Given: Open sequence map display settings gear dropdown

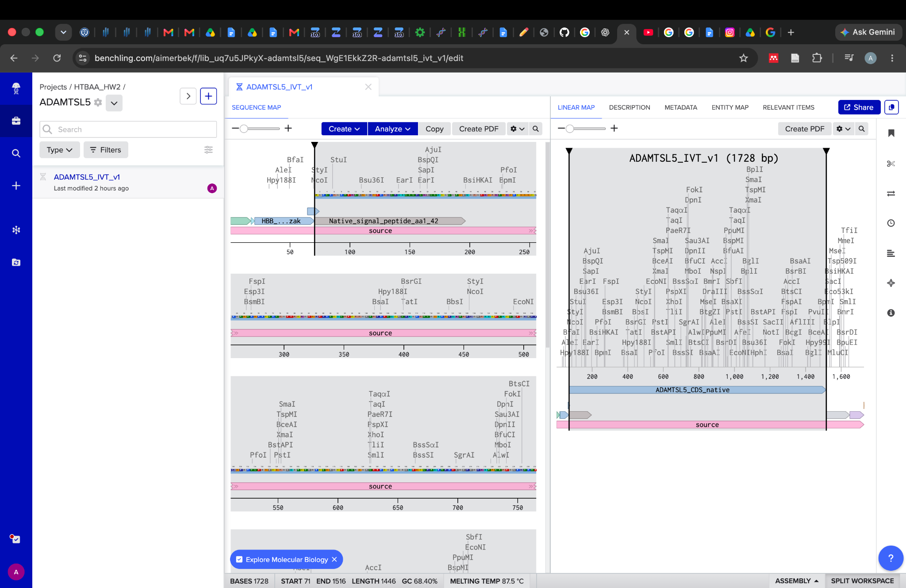Looking at the screenshot, I should pyautogui.click(x=517, y=129).
